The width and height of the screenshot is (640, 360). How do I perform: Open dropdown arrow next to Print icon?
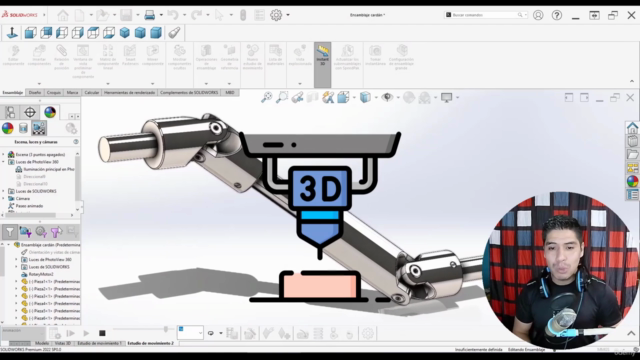click(161, 15)
